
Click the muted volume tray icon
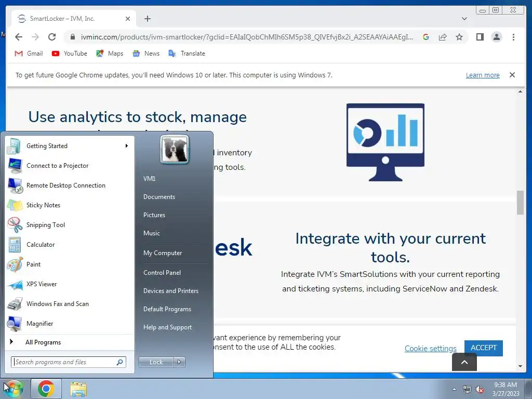pyautogui.click(x=480, y=390)
